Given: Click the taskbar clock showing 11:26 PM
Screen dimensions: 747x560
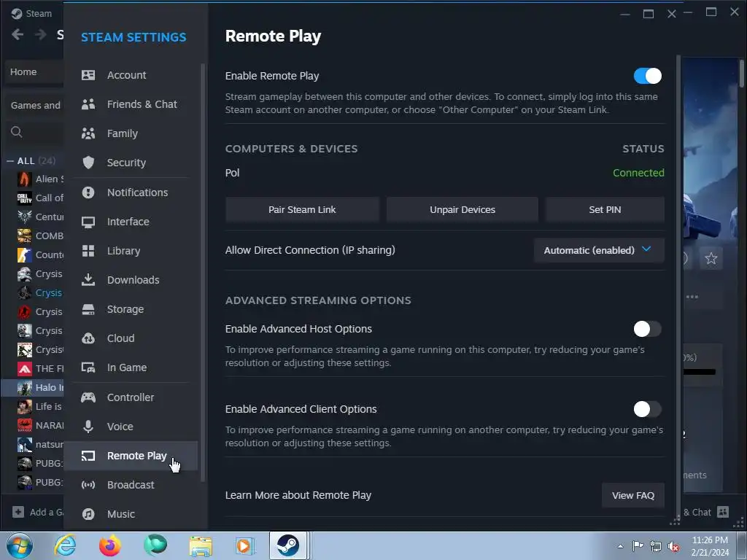Looking at the screenshot, I should 710,546.
